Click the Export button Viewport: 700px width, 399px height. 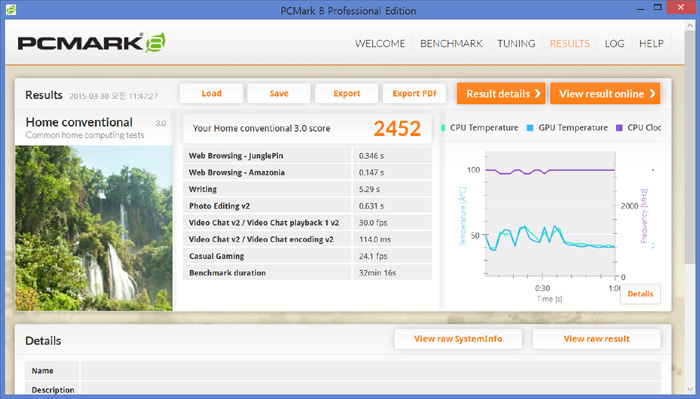point(347,93)
